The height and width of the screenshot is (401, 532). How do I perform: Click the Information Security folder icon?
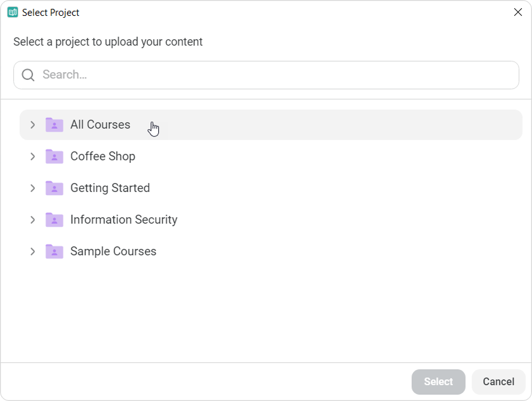pos(54,220)
